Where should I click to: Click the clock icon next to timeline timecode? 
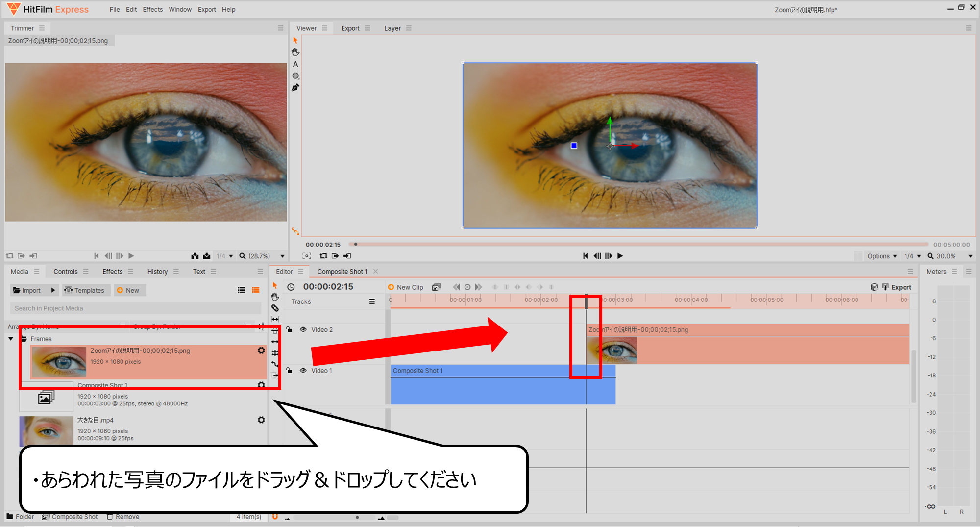pyautogui.click(x=291, y=287)
